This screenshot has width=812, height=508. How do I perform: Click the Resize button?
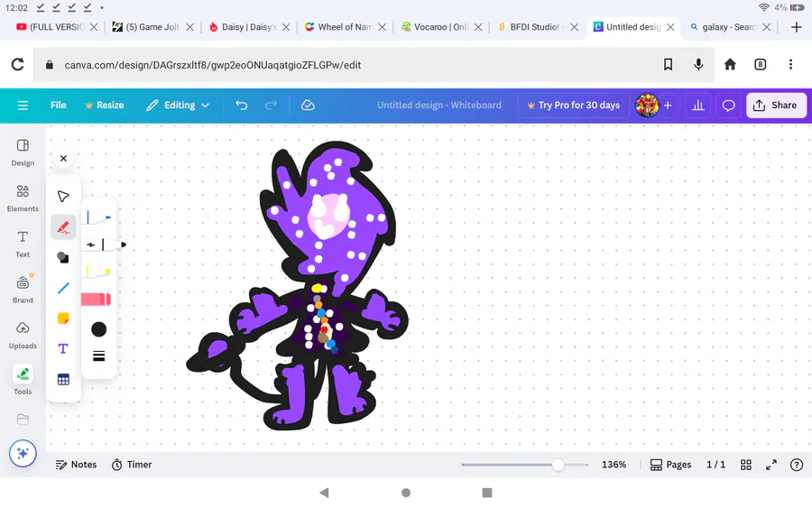[x=105, y=106]
